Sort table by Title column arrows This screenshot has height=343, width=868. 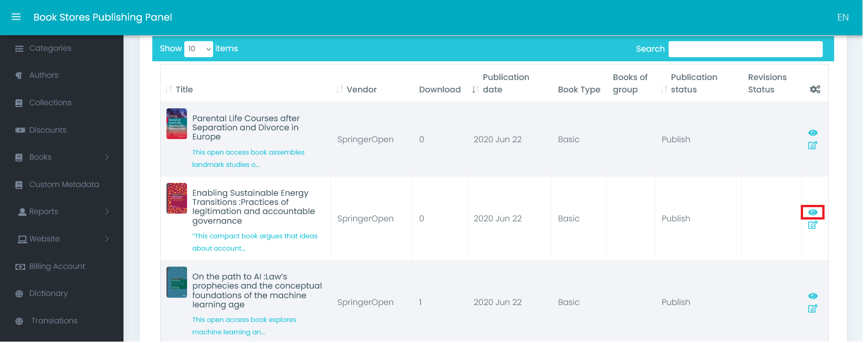pos(169,90)
